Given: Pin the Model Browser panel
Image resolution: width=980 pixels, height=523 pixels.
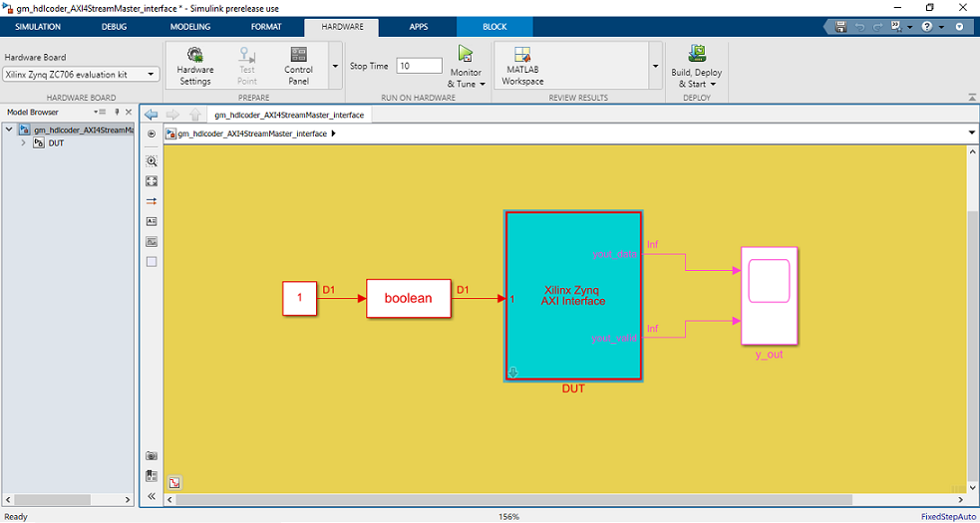Looking at the screenshot, I should [117, 112].
